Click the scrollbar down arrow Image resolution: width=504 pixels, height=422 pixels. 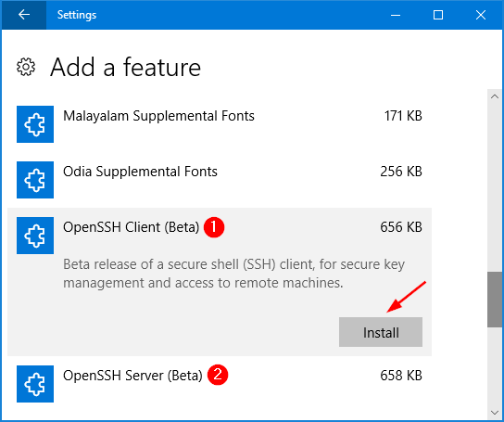(x=495, y=413)
